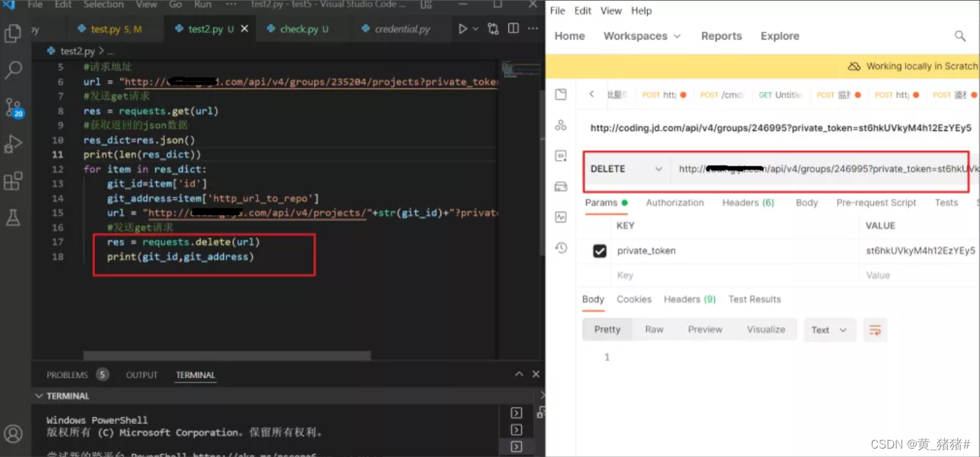
Task: Switch response view to Preview
Action: point(705,329)
